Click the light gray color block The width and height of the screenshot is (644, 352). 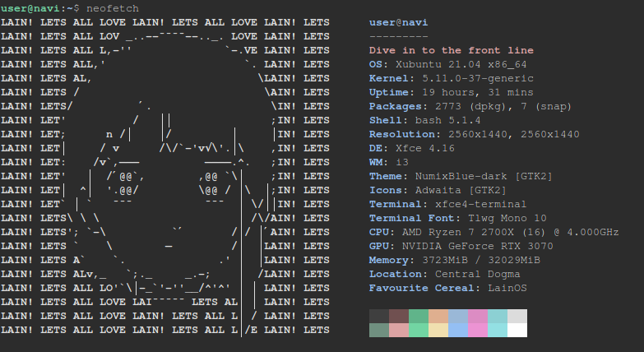pyautogui.click(x=517, y=317)
